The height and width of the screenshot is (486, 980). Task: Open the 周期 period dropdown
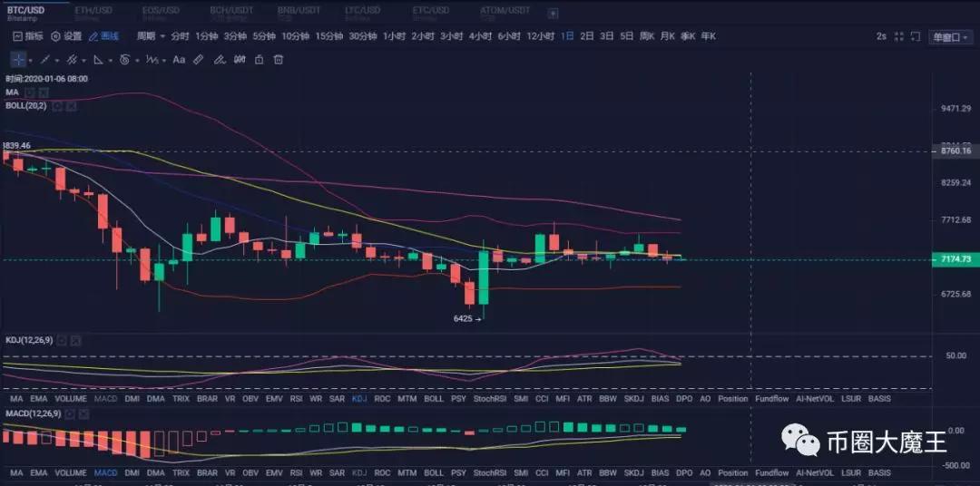151,36
